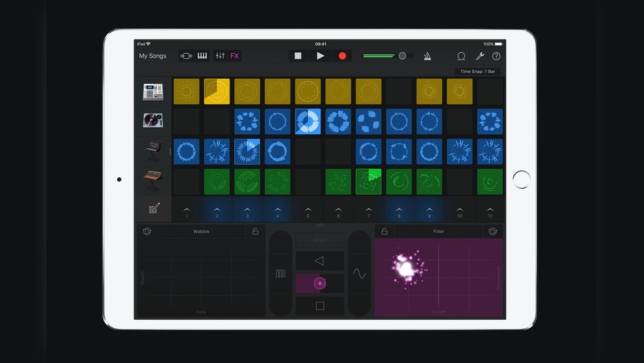This screenshot has height=363, width=644.
Task: Toggle the metronome
Action: 427,56
